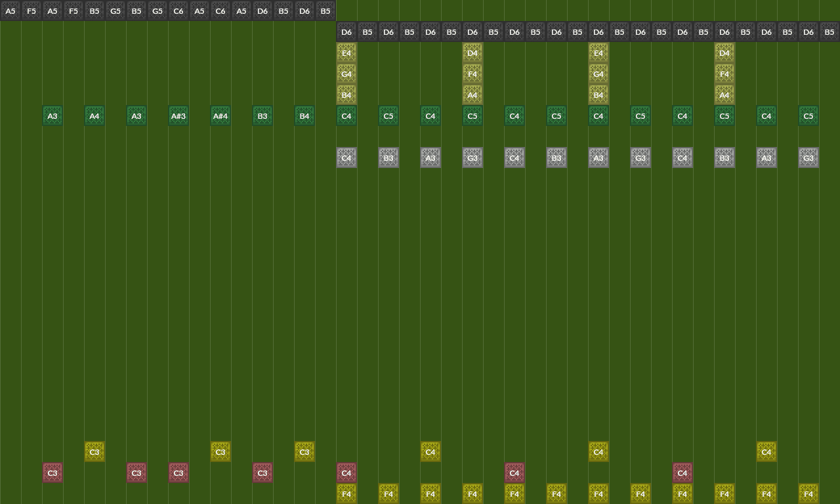Viewport: 840px width, 504px height.
Task: Select the first olive E4 chord note
Action: (x=346, y=53)
